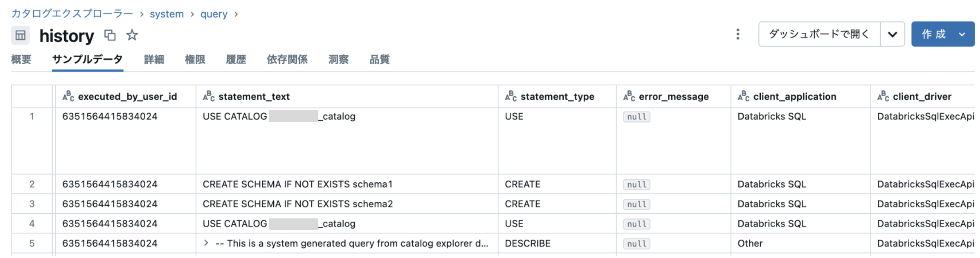Click string type icon on client_application column

(743, 97)
